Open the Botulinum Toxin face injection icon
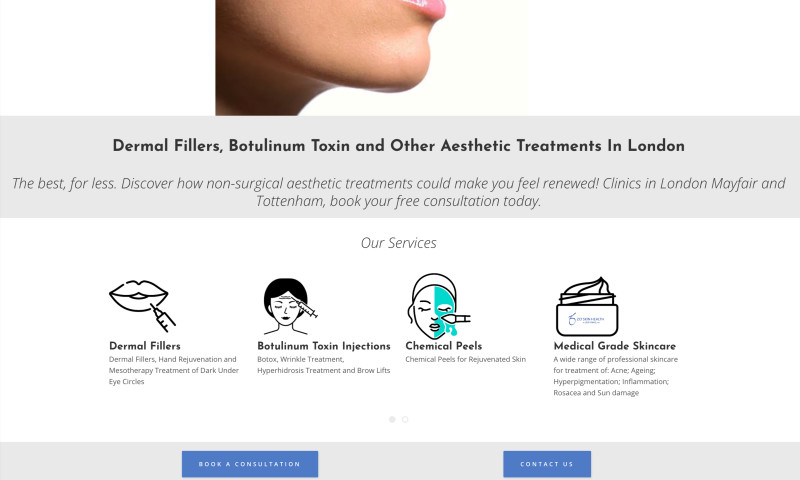The height and width of the screenshot is (480, 800). (290, 306)
